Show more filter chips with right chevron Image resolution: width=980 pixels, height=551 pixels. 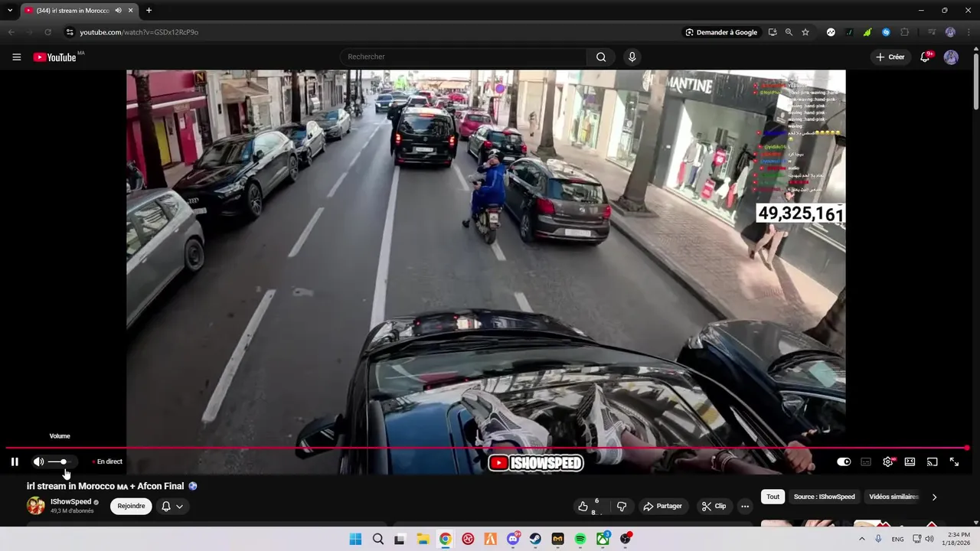[x=934, y=497]
